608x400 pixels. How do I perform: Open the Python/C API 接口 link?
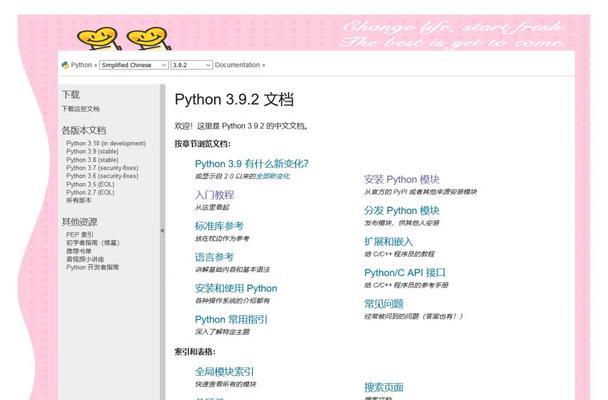pos(405,272)
